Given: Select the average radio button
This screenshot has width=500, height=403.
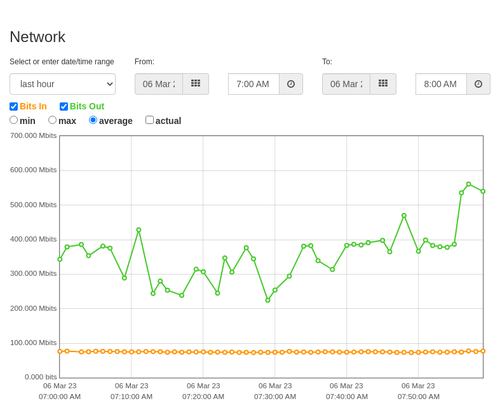Looking at the screenshot, I should 93,120.
